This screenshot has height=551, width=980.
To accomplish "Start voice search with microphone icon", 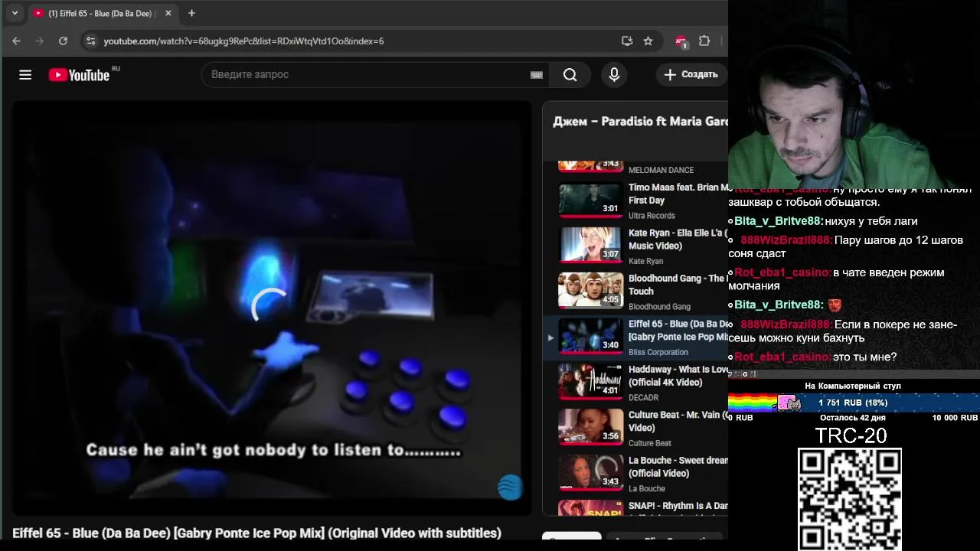I will 613,74.
